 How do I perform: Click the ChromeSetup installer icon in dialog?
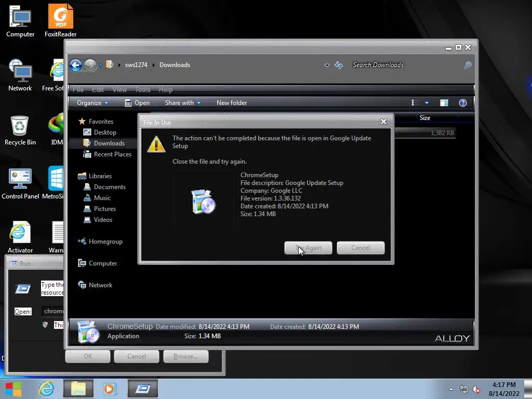[x=203, y=202]
